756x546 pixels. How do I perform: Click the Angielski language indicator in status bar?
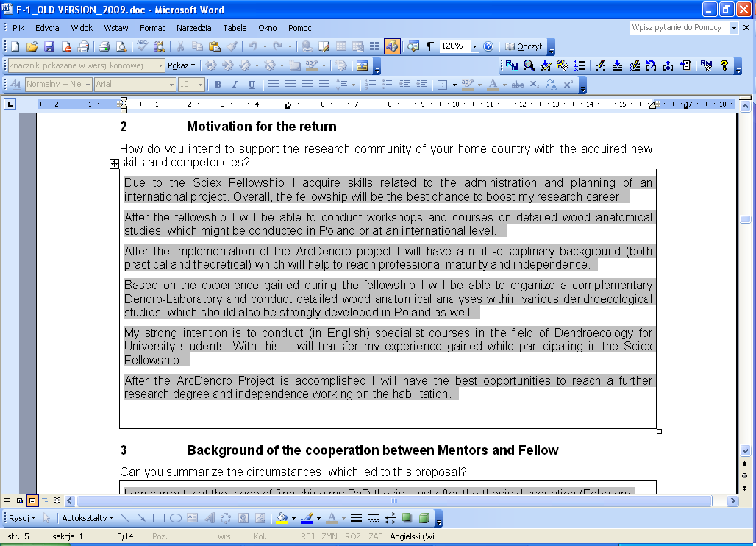coord(413,536)
